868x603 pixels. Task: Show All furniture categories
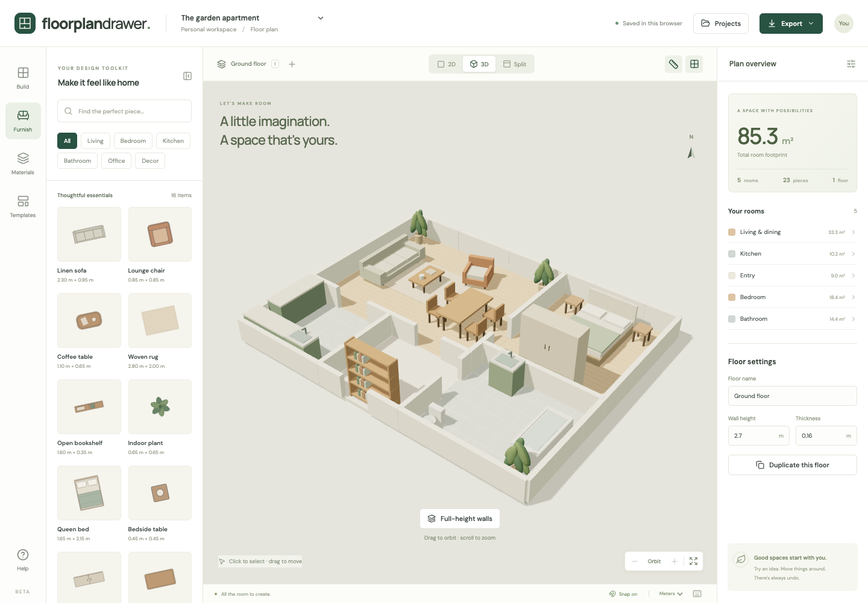[x=67, y=141]
